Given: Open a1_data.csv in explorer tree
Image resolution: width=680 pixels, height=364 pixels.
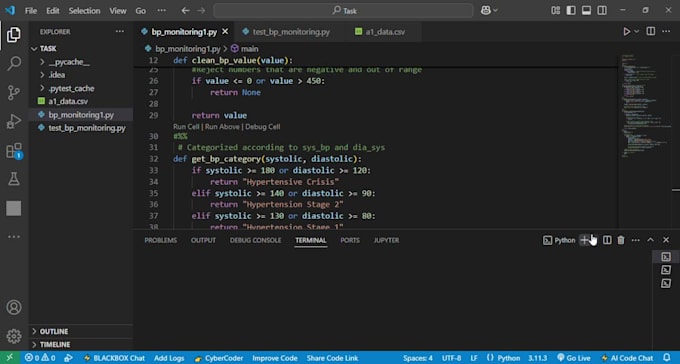Looking at the screenshot, I should 81,102.
